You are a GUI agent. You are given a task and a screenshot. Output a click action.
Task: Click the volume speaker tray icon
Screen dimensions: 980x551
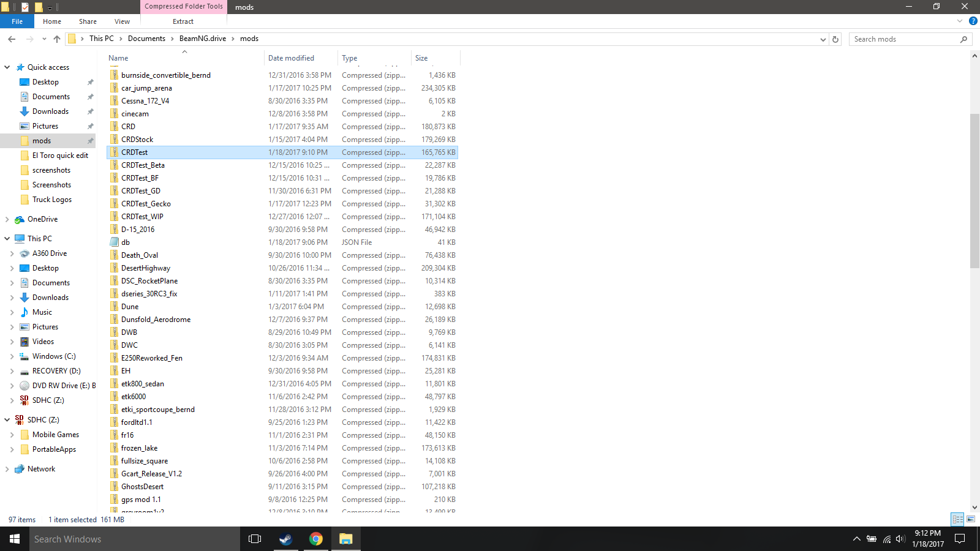pos(900,539)
